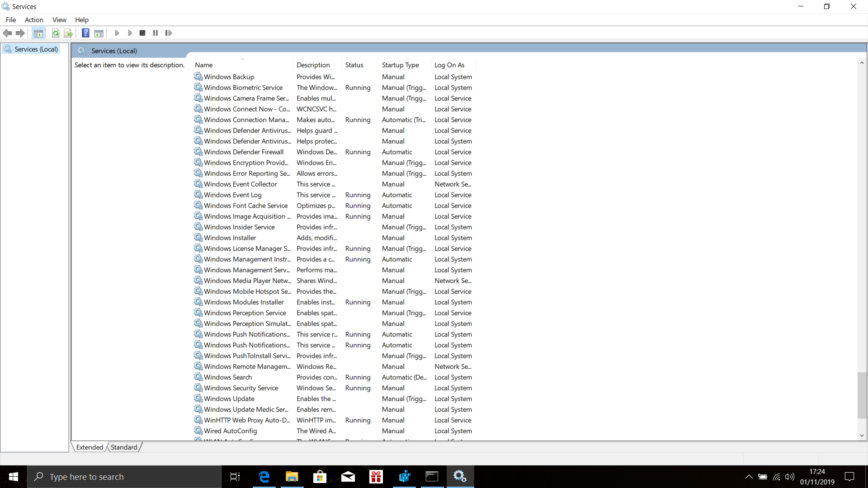868x488 pixels.
Task: Click the taskbar search box
Action: [x=124, y=477]
